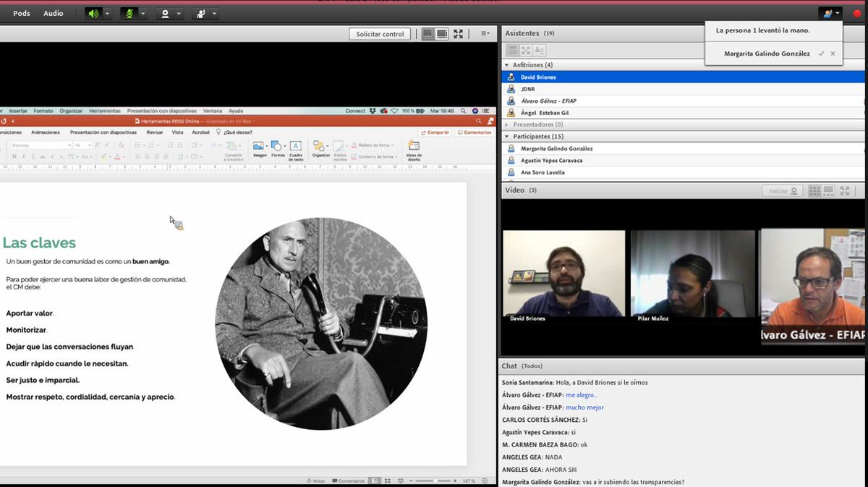Open microphone options dropdown arrow

pyautogui.click(x=143, y=13)
